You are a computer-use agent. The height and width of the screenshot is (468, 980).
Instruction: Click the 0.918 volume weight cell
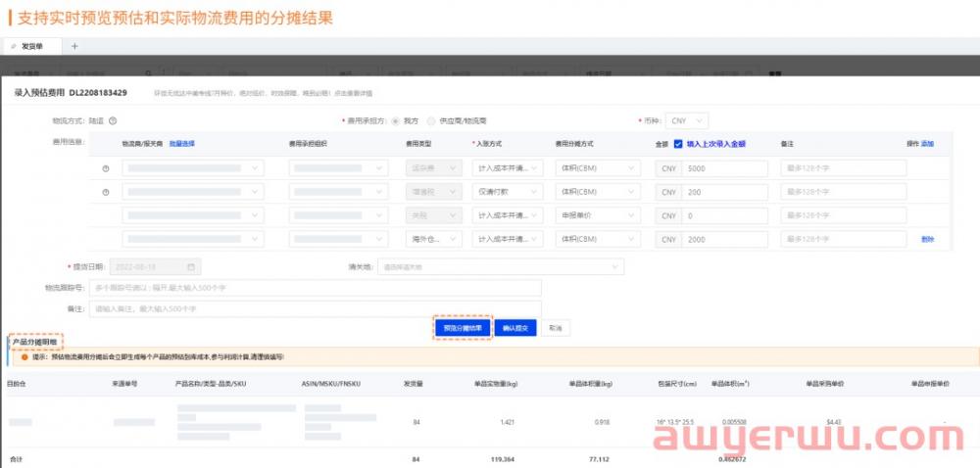click(602, 422)
